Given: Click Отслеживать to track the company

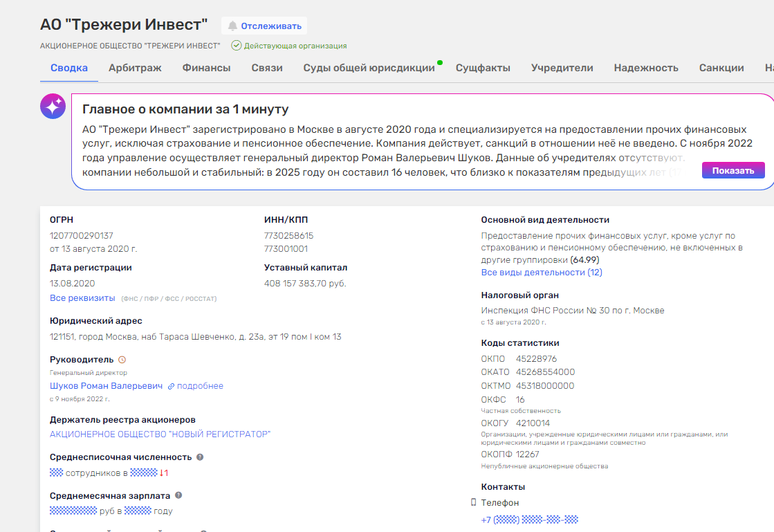Looking at the screenshot, I should [x=264, y=26].
